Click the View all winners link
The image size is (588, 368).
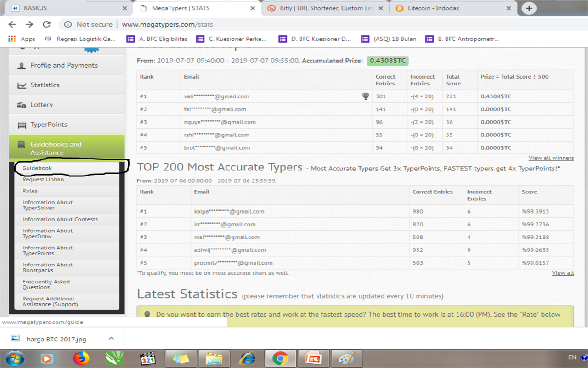(551, 158)
